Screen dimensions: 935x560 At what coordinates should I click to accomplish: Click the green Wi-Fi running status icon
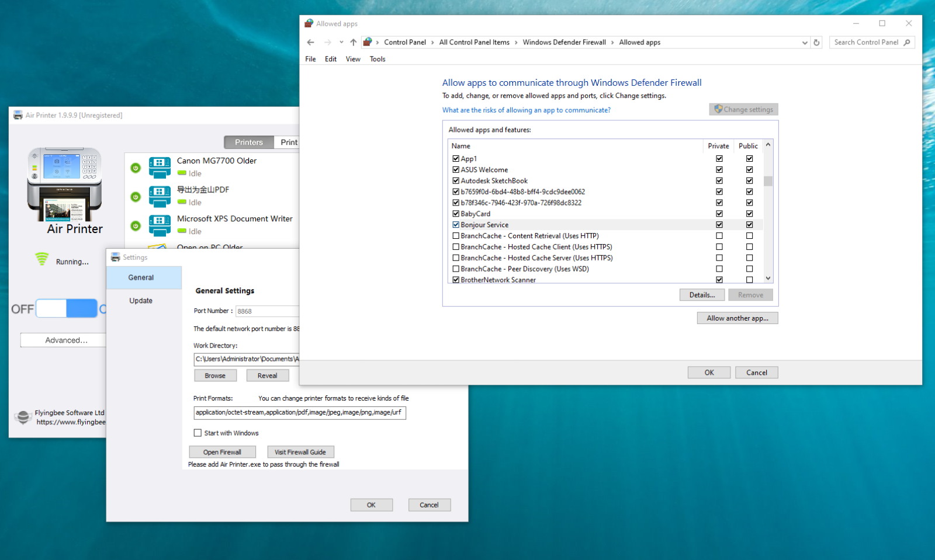(41, 259)
